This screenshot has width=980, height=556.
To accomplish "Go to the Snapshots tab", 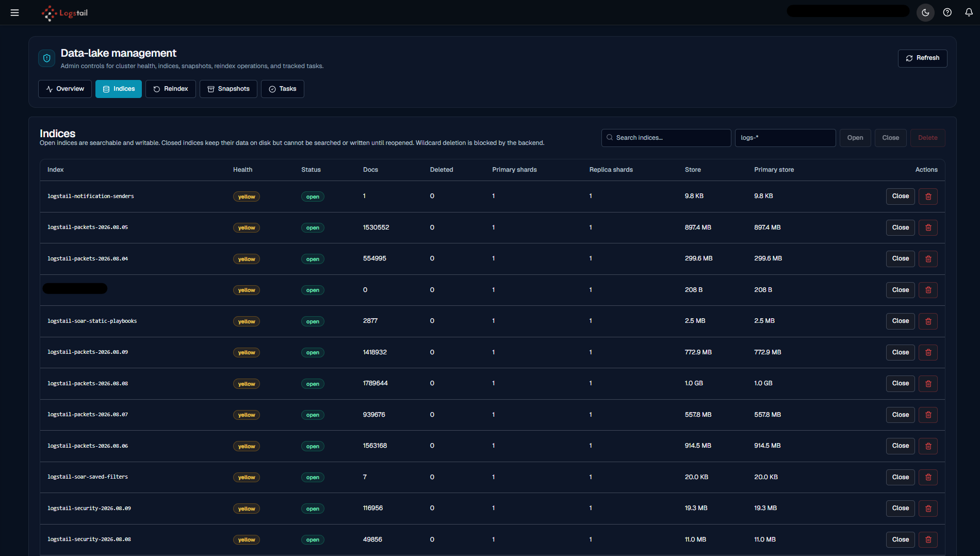I will point(228,89).
